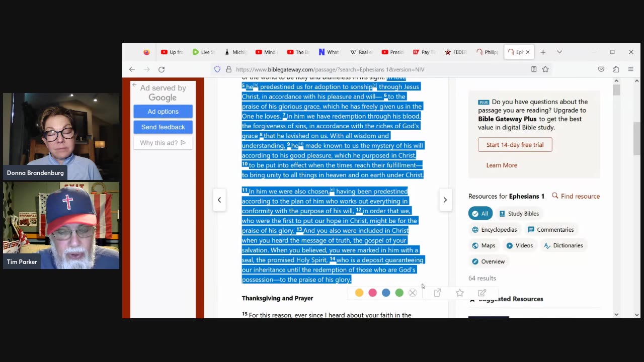Toggle reader view icon in address bar
644x362 pixels.
coord(534,69)
